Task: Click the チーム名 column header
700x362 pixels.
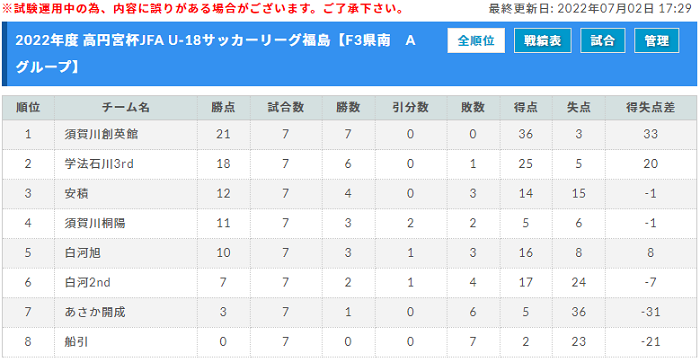Action: coord(126,107)
